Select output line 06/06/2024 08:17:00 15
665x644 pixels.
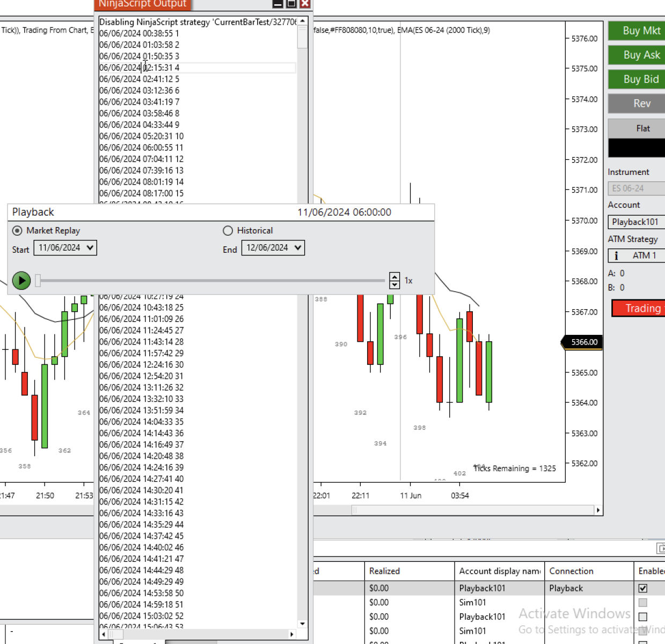(x=141, y=193)
